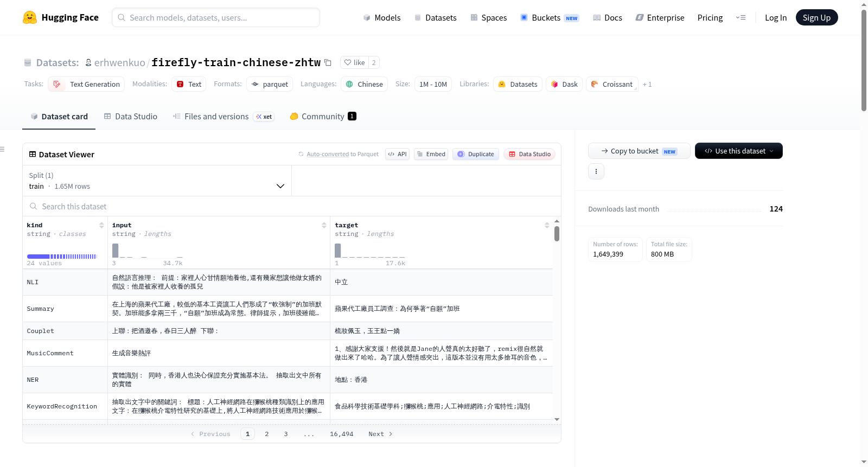This screenshot has width=868, height=467.
Task: Select the parquet format tag
Action: click(270, 84)
